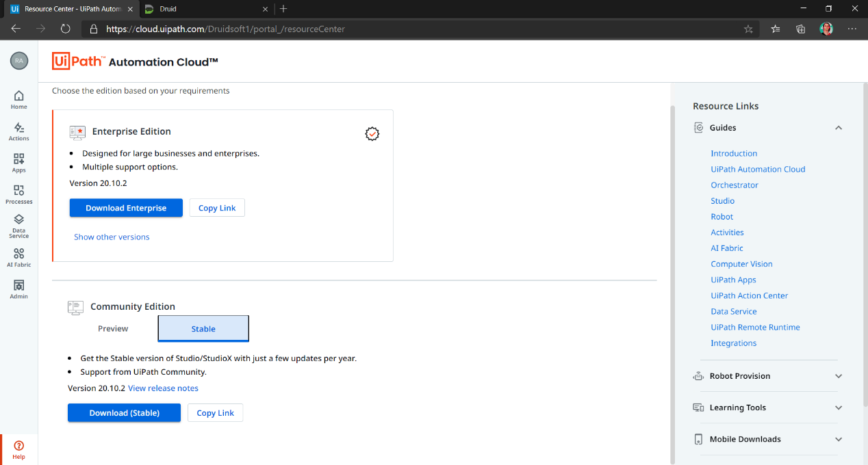Open UiPath Action Center guide link
The height and width of the screenshot is (465, 868).
750,295
